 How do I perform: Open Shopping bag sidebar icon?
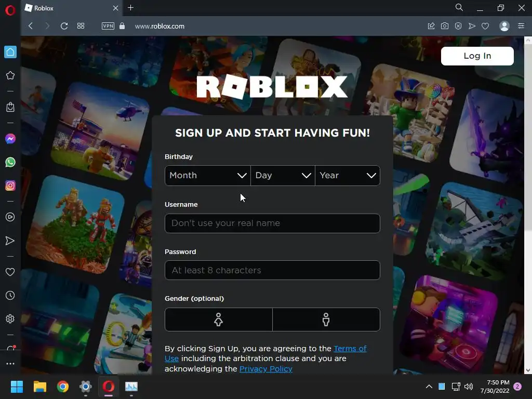pos(10,107)
